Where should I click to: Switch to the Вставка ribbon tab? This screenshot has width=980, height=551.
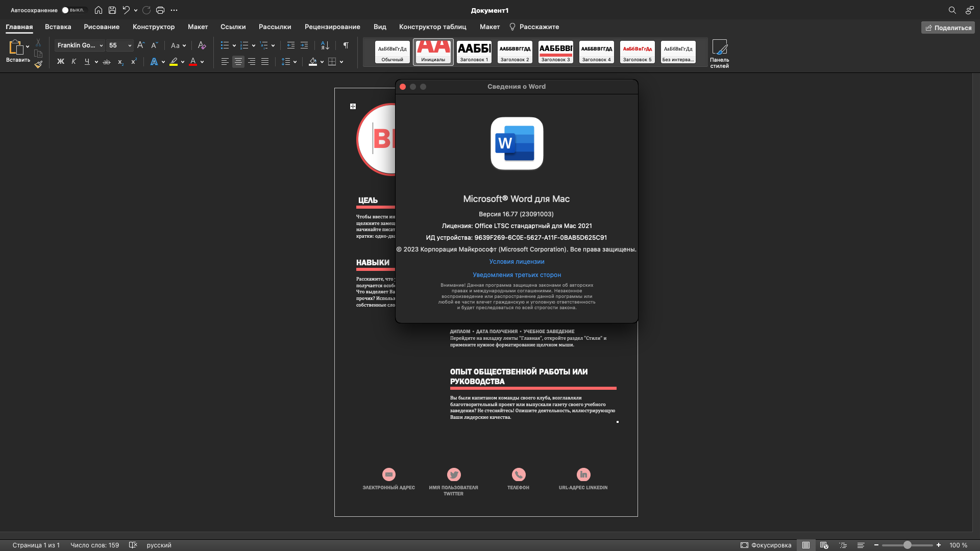click(58, 27)
